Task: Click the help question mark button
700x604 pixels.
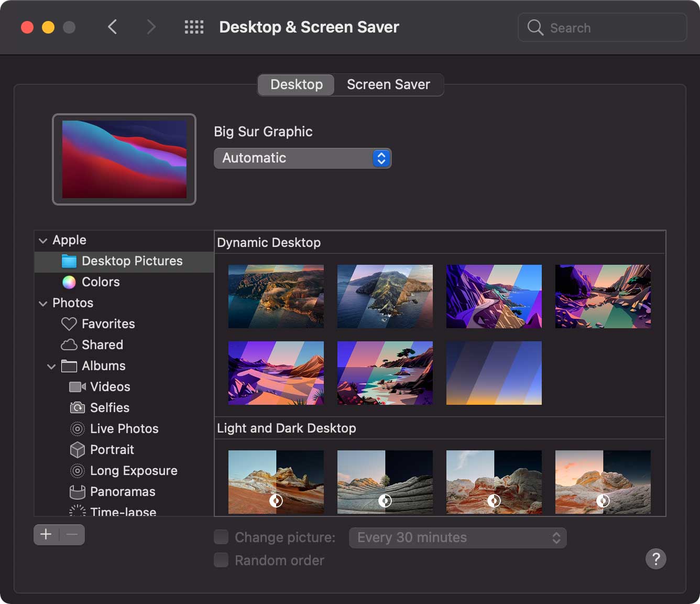Action: coord(655,559)
